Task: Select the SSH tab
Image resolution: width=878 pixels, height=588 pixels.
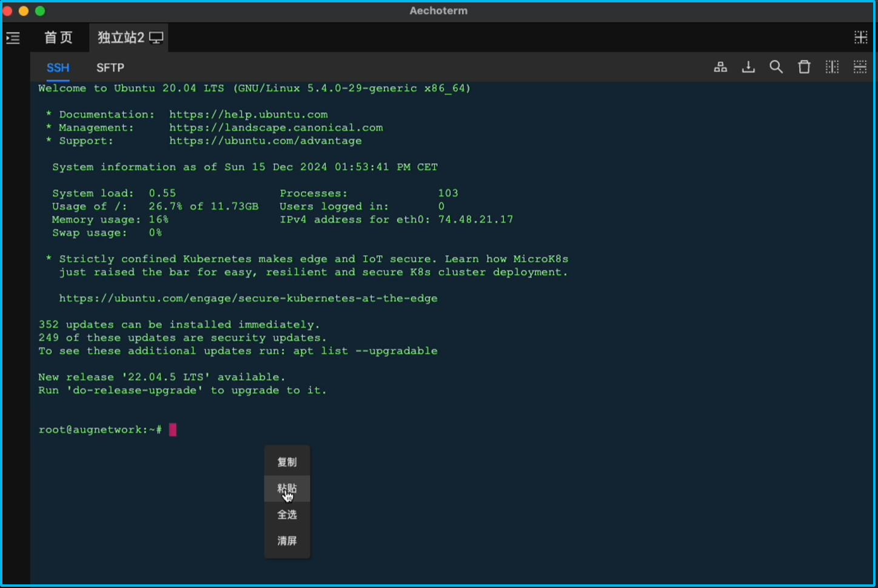Action: tap(58, 68)
